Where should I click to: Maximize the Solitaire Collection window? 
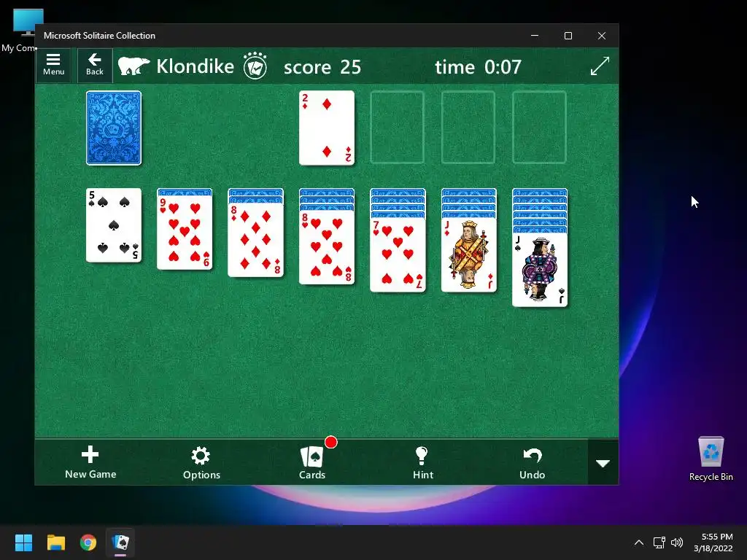point(568,36)
